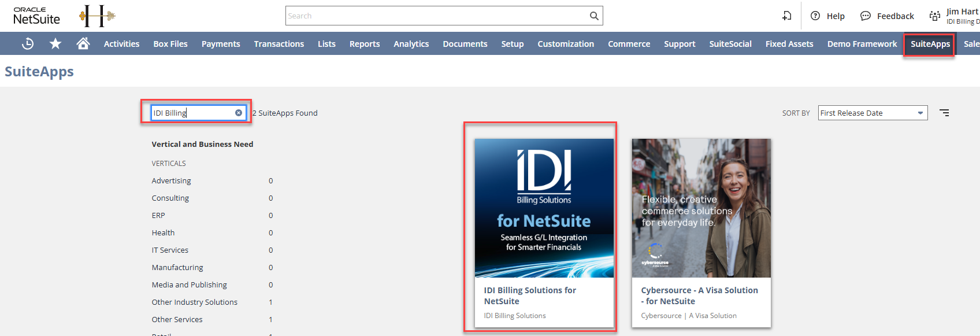Click the Feedback speech bubble icon
The width and height of the screenshot is (980, 336).
point(866,16)
